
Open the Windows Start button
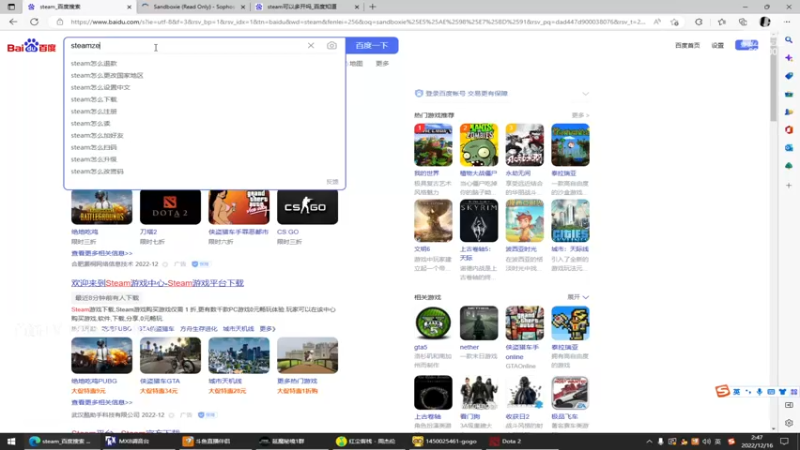click(11, 441)
